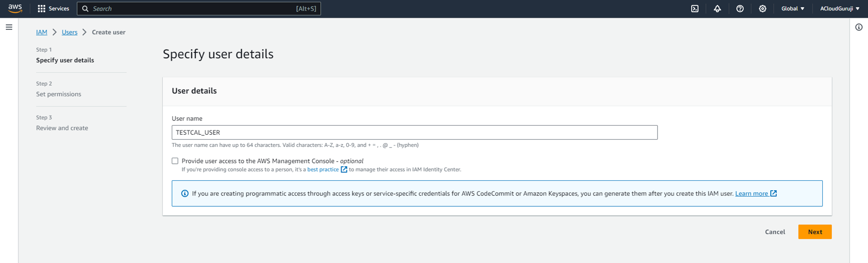The width and height of the screenshot is (868, 263).
Task: Go to IAM breadcrumb link
Action: pyautogui.click(x=42, y=32)
